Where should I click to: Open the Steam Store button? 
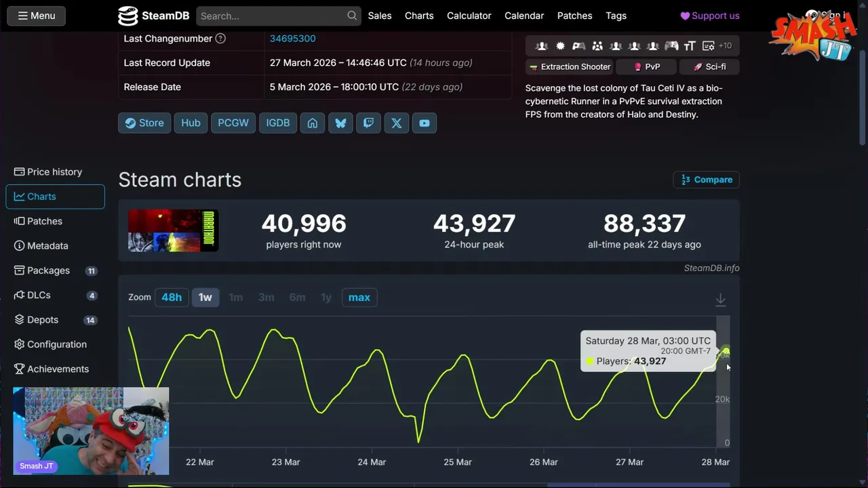(144, 123)
